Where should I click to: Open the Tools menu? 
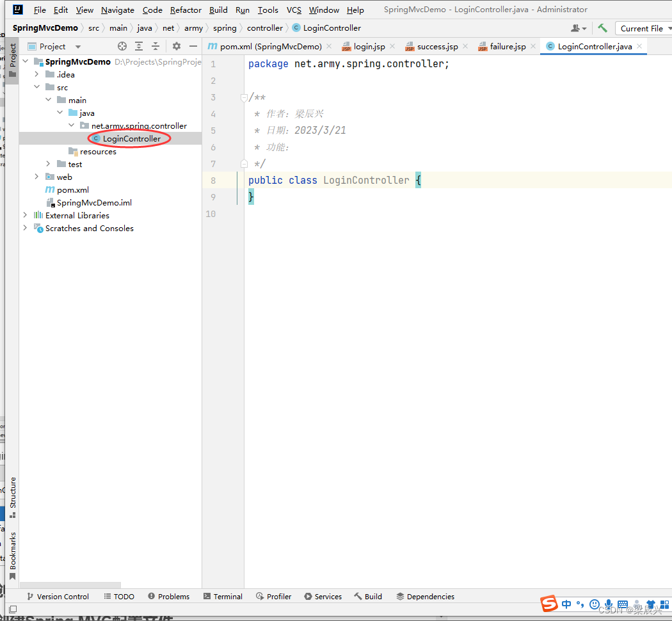click(268, 10)
